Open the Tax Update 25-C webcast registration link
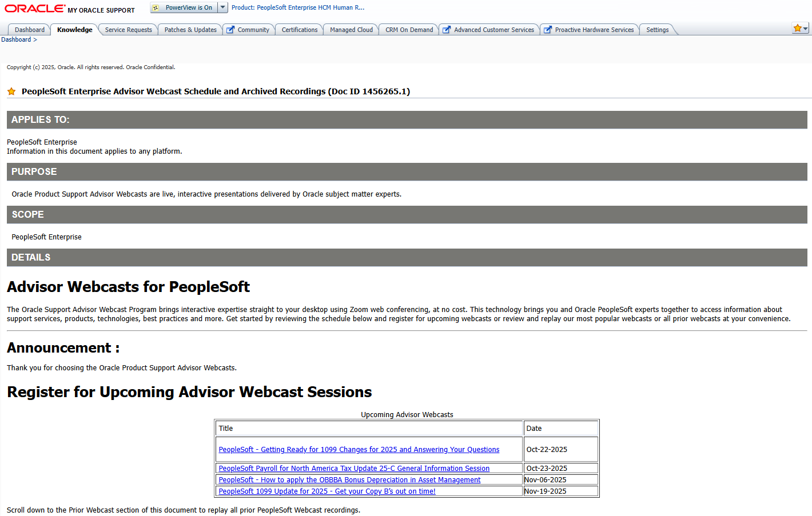812x516 pixels. point(353,468)
